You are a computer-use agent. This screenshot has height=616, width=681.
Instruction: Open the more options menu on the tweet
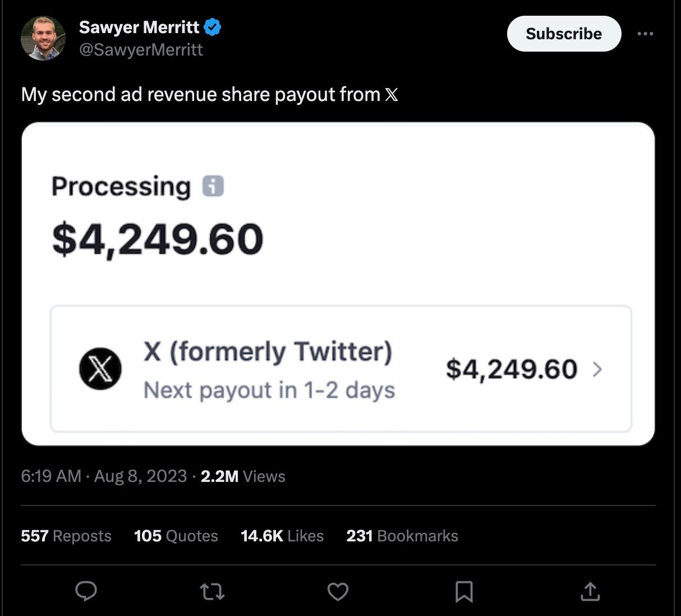pyautogui.click(x=645, y=34)
